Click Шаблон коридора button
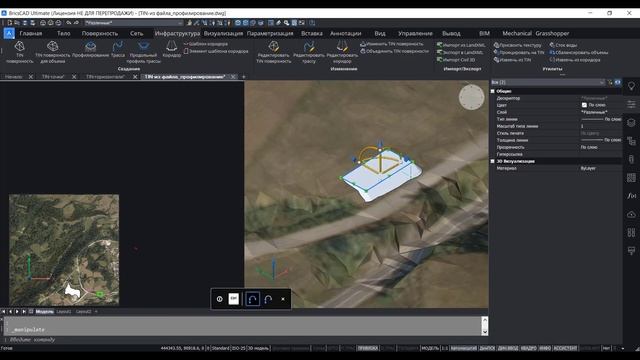Screen dimensions: 640x360 (x=206, y=44)
